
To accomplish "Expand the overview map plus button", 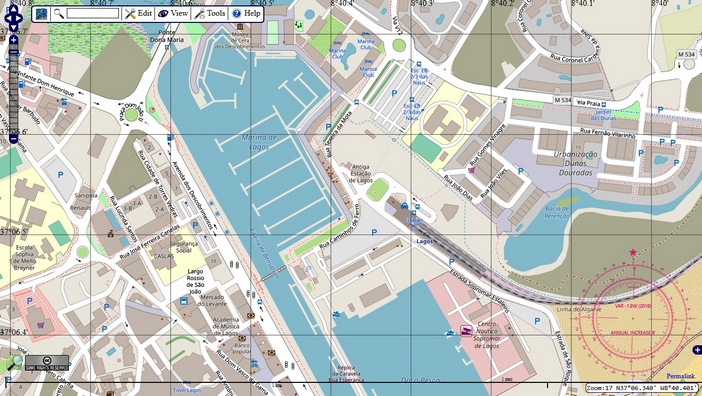I will pyautogui.click(x=697, y=349).
